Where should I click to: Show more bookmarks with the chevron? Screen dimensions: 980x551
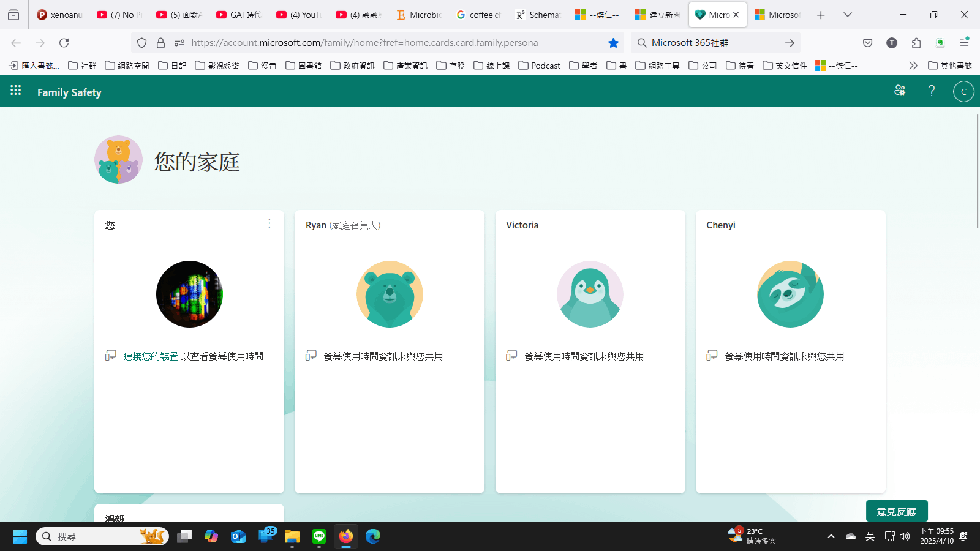click(x=913, y=66)
